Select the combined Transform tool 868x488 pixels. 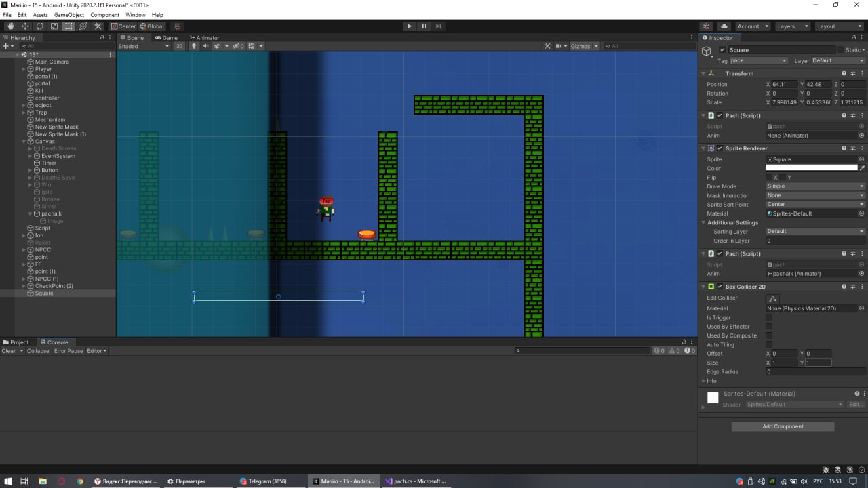(x=83, y=26)
